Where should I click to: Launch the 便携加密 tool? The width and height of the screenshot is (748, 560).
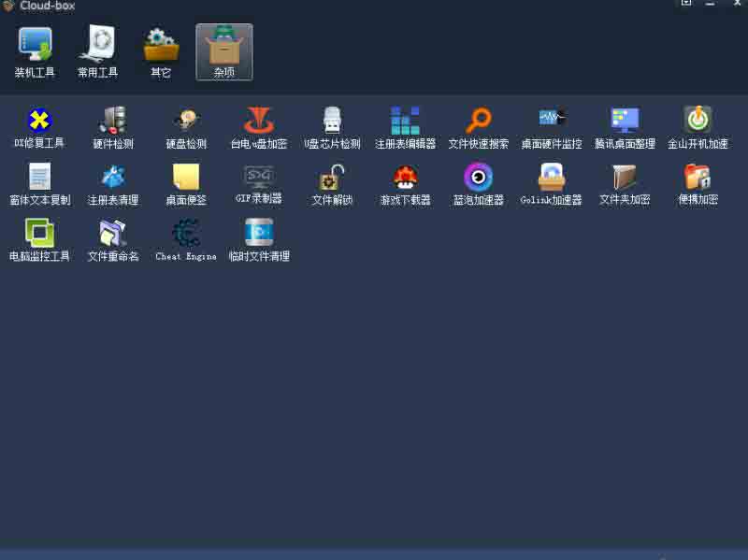click(x=698, y=184)
